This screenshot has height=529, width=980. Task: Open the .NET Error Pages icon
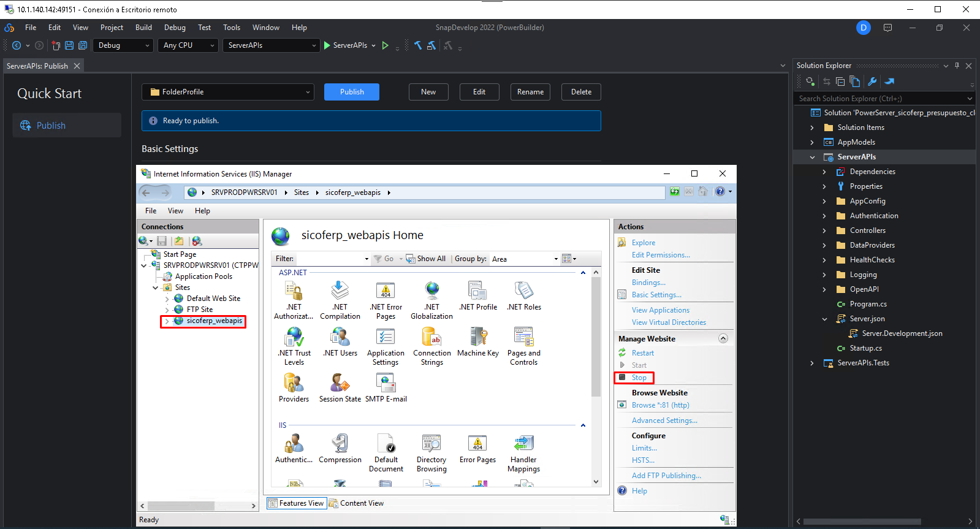click(386, 291)
